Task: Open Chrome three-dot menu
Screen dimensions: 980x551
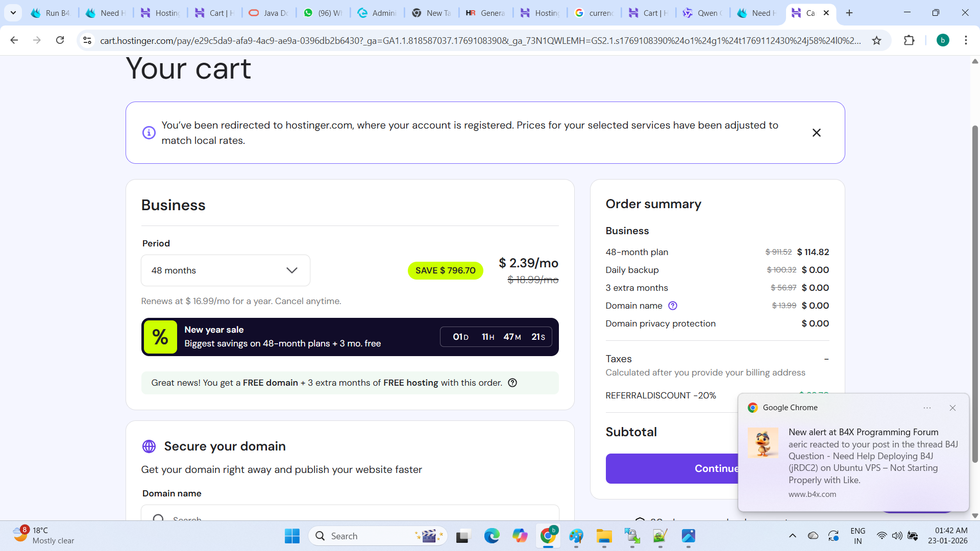Action: click(x=966, y=40)
